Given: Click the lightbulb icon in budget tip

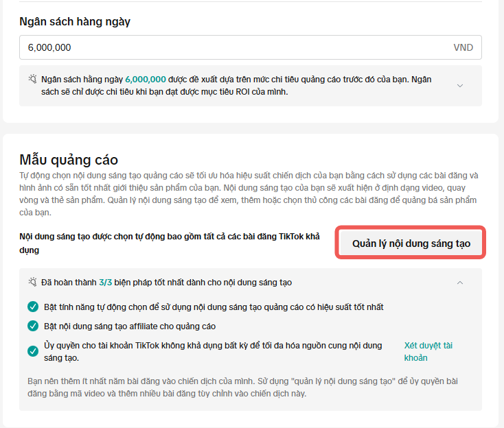Looking at the screenshot, I should [32, 79].
